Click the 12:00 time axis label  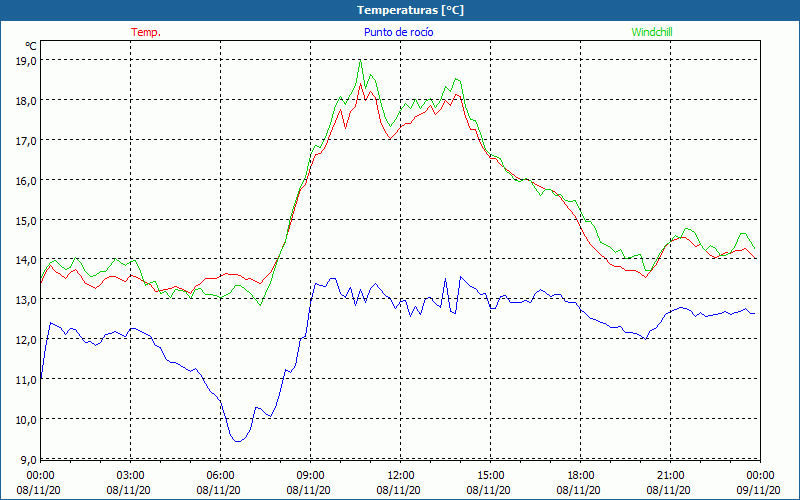(401, 476)
